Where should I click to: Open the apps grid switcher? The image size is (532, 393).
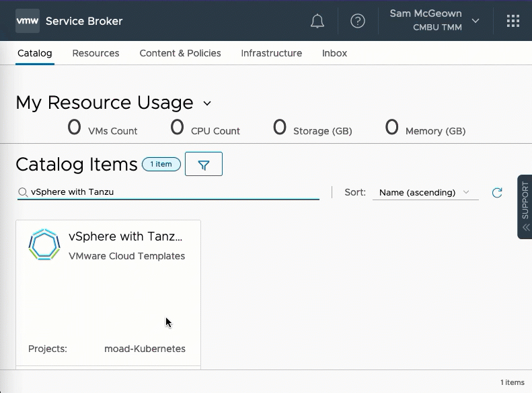click(513, 21)
